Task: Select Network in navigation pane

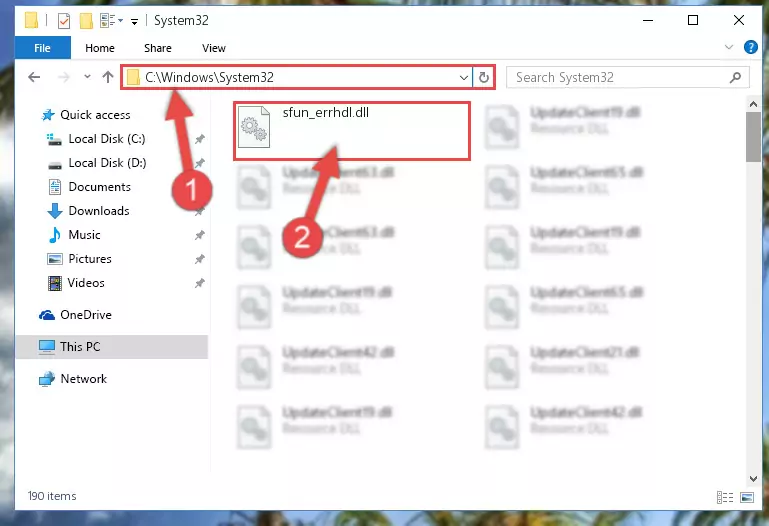Action: (x=83, y=379)
